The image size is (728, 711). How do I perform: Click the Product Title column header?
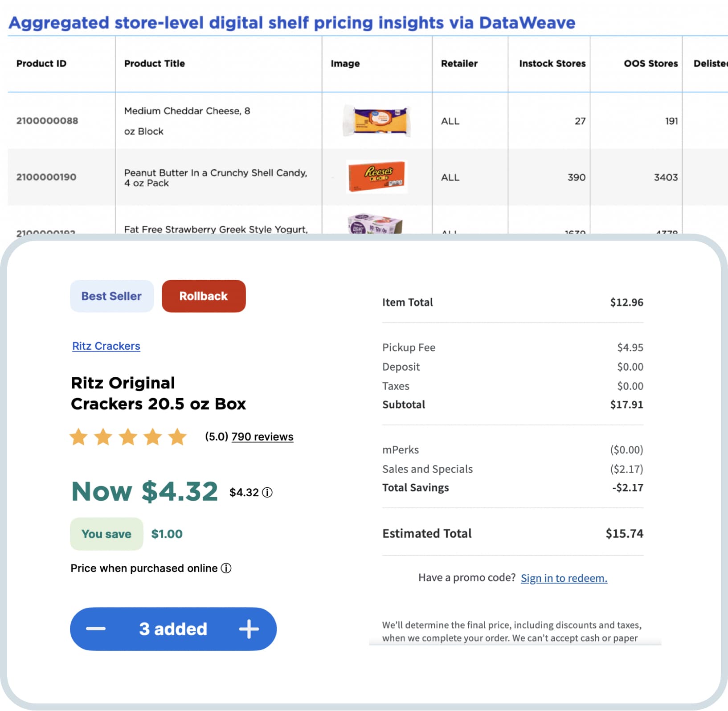point(155,63)
